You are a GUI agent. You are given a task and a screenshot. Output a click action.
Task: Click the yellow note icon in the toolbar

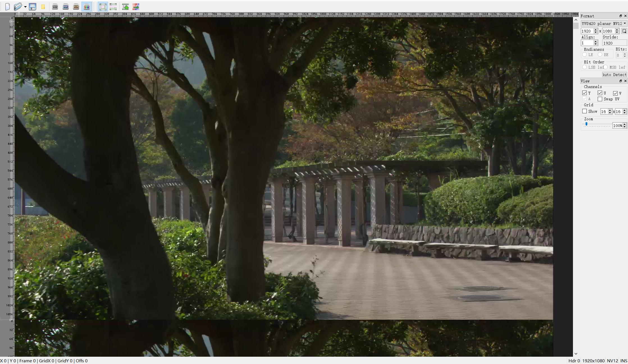(43, 7)
